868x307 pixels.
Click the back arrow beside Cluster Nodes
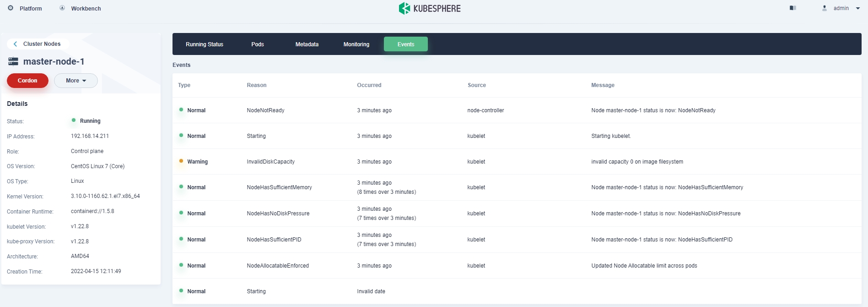click(x=16, y=44)
